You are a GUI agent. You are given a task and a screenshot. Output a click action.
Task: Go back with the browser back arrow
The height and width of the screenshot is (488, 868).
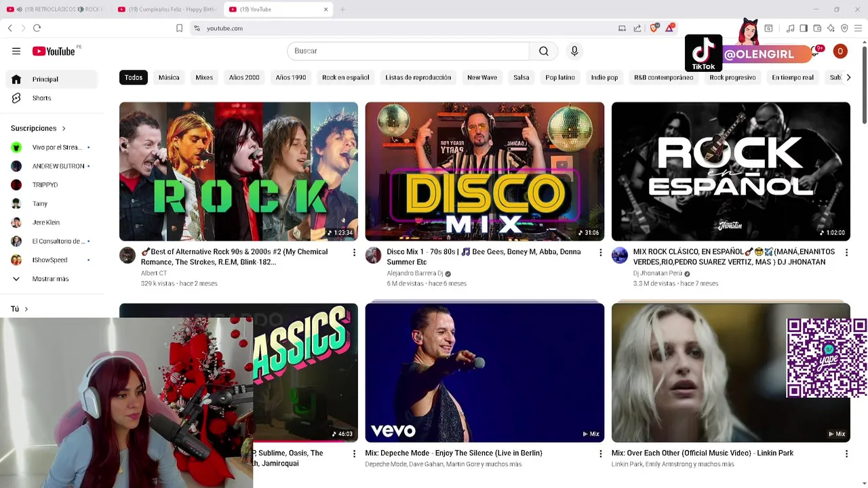pyautogui.click(x=10, y=28)
